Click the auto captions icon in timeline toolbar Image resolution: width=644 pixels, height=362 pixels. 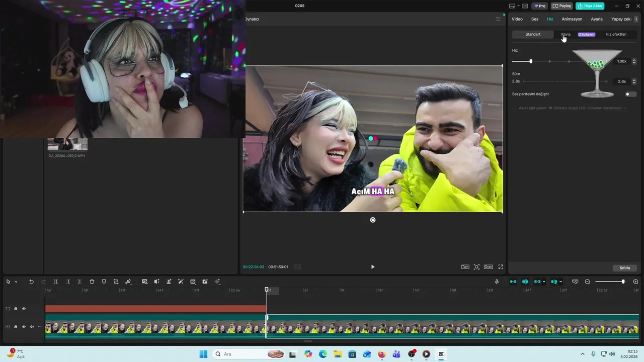144,282
